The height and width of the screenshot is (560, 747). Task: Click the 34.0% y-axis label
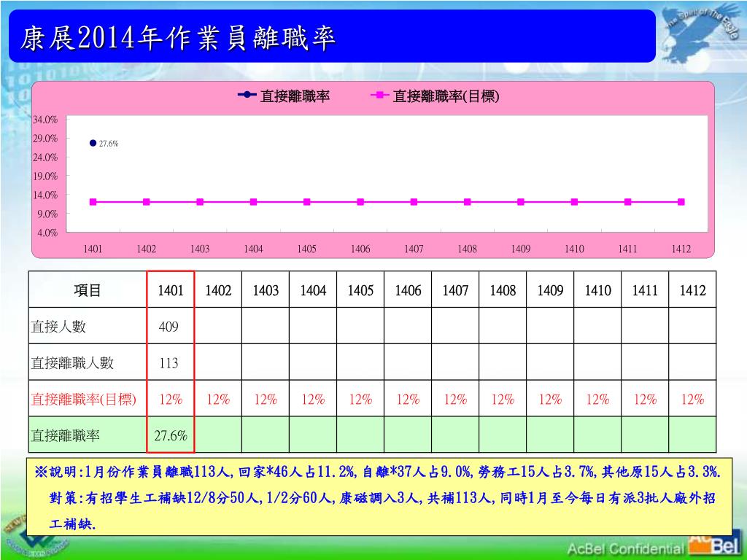45,120
